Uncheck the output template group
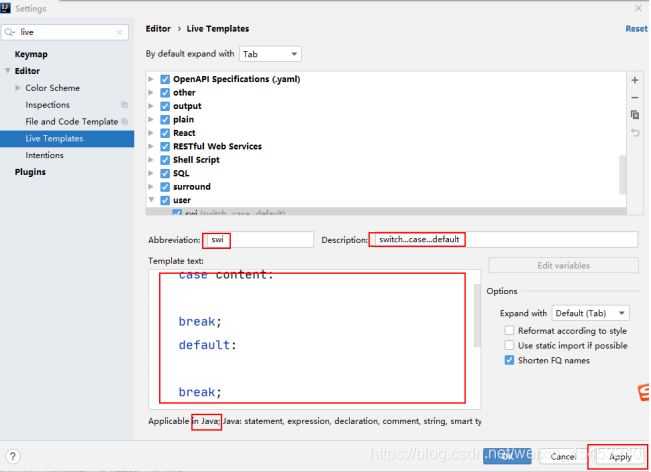 pos(165,106)
